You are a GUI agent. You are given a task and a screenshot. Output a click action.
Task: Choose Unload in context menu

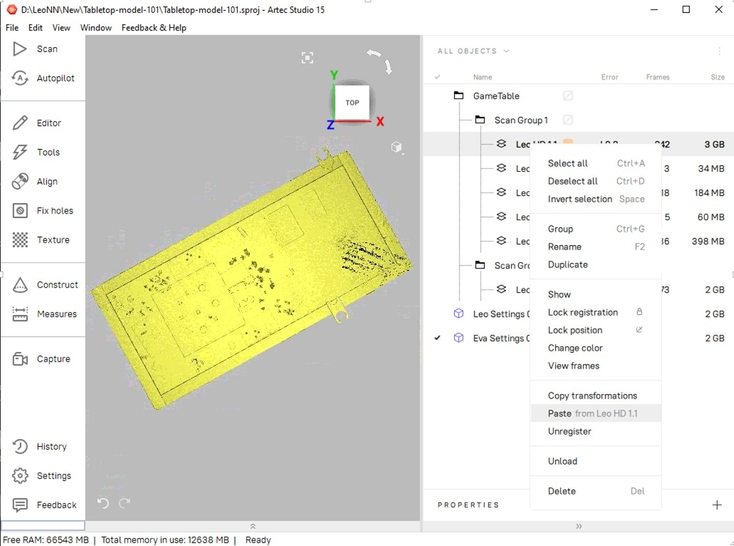point(595,461)
